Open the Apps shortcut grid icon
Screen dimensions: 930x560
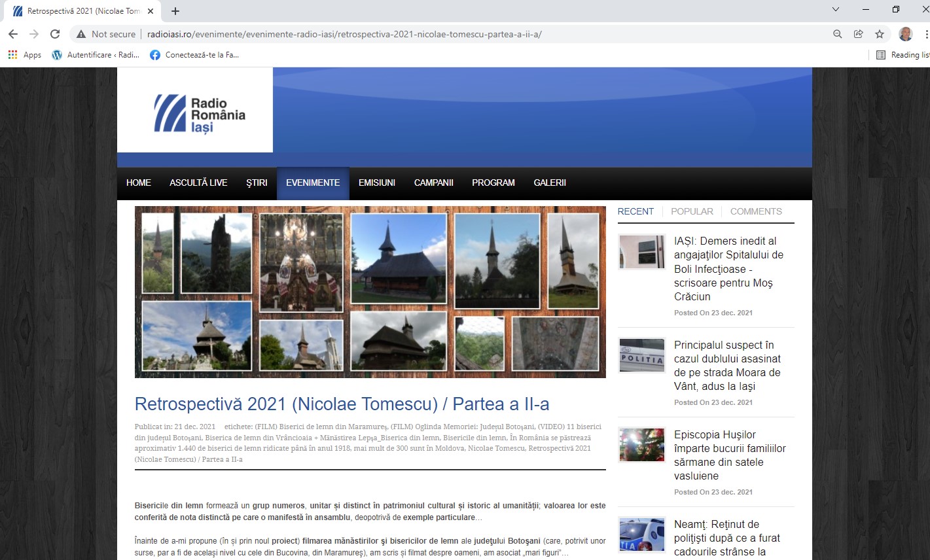12,55
